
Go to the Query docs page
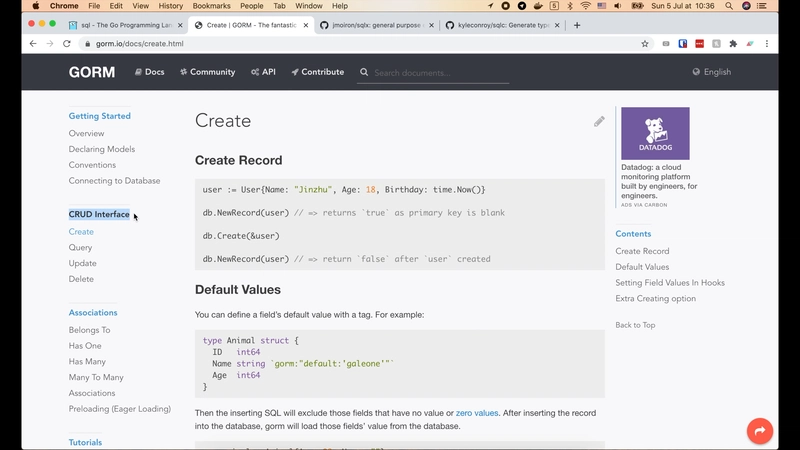pyautogui.click(x=80, y=247)
